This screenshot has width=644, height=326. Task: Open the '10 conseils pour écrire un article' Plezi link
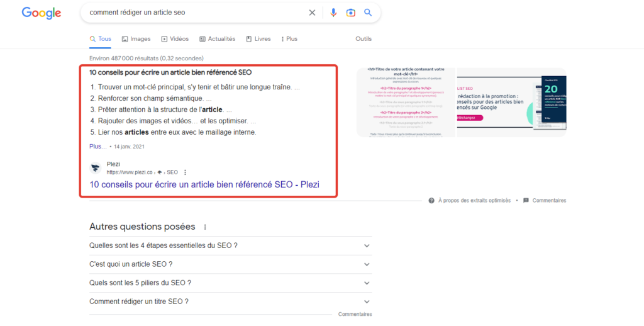tap(204, 184)
